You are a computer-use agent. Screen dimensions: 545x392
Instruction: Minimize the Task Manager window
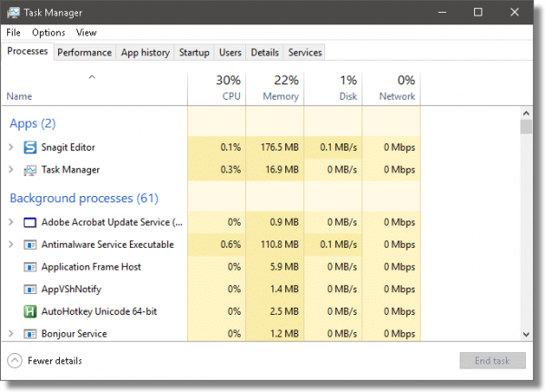point(442,13)
